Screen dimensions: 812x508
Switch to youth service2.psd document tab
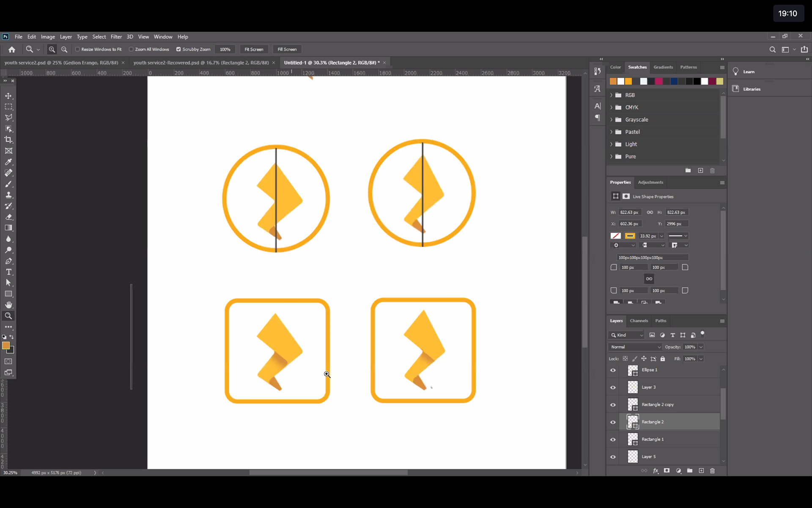pyautogui.click(x=61, y=63)
